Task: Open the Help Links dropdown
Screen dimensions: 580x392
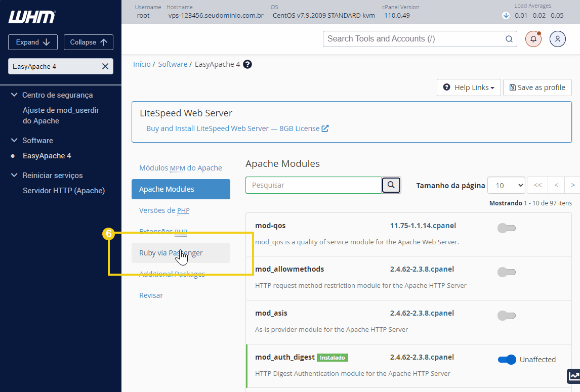Action: coord(469,88)
